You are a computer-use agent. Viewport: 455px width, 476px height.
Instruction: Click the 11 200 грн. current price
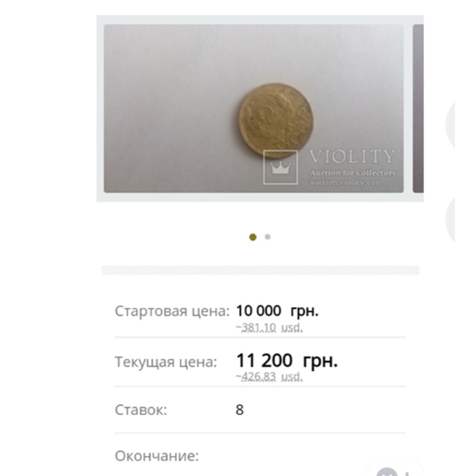(287, 361)
